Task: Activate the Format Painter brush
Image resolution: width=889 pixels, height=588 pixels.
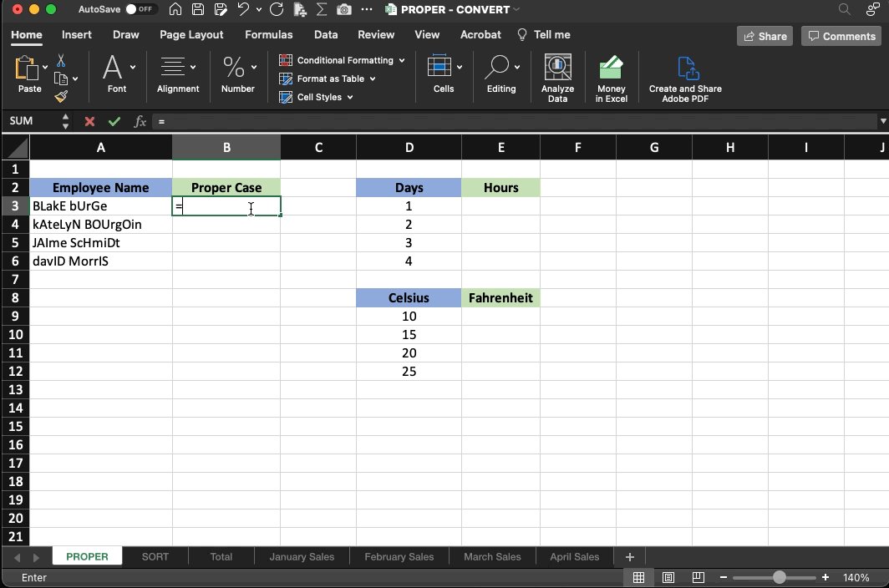Action: (x=61, y=96)
